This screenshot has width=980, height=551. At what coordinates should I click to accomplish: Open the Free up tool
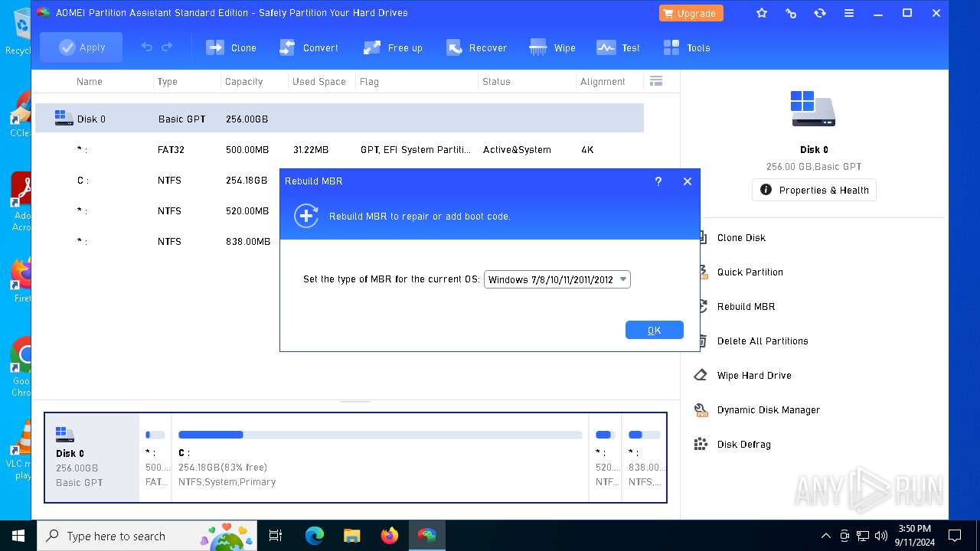(393, 47)
